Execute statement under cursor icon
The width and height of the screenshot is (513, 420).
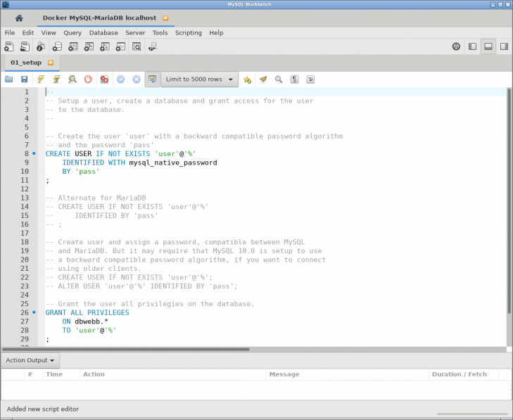[56, 79]
